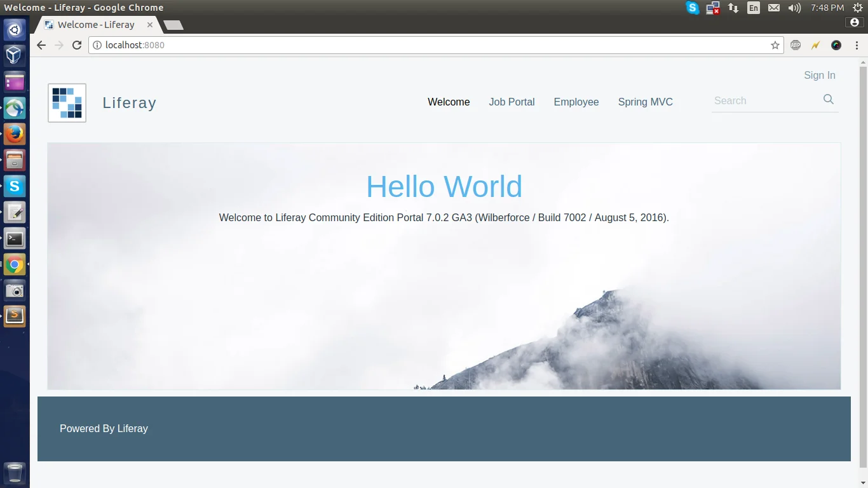Open the Employee navigation page

tap(576, 102)
